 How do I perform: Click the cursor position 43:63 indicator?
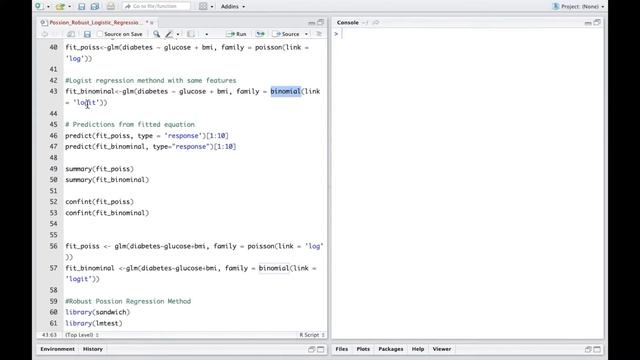click(x=49, y=335)
